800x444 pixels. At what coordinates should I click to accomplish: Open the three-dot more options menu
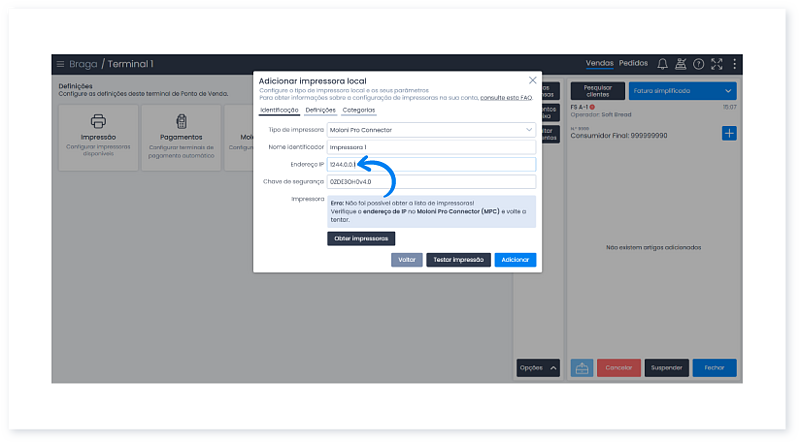735,64
